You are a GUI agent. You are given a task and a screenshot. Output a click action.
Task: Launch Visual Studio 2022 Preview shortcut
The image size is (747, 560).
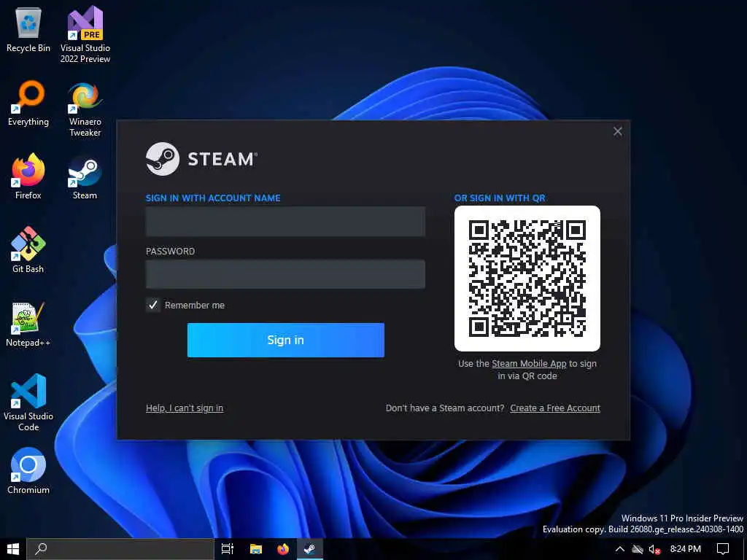[85, 34]
